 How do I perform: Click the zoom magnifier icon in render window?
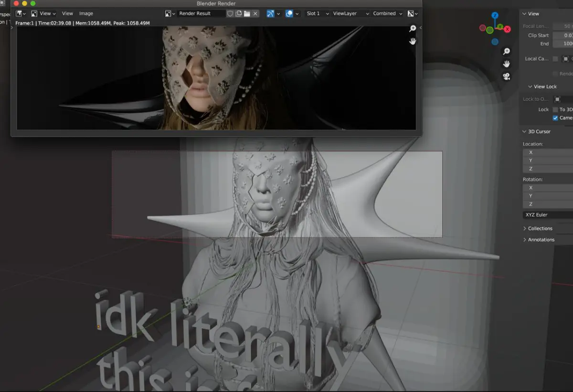click(x=413, y=29)
